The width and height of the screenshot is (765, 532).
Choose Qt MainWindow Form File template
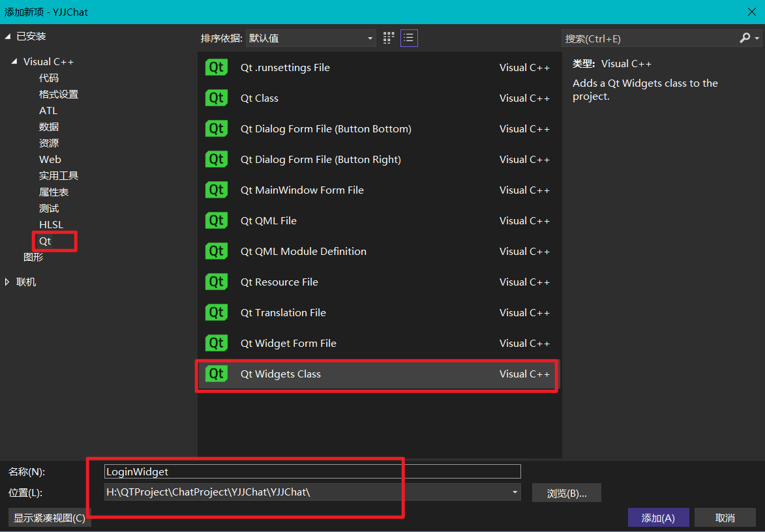[378, 190]
